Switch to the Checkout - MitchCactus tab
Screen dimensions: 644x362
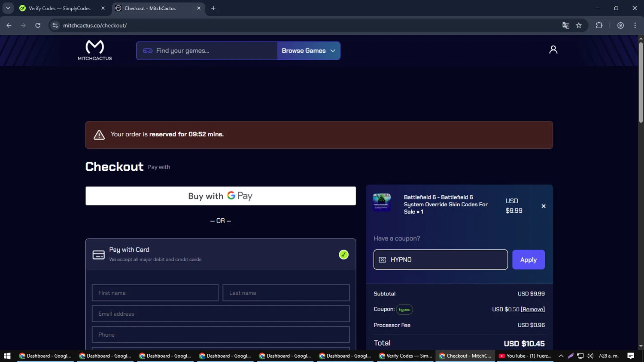pyautogui.click(x=159, y=8)
